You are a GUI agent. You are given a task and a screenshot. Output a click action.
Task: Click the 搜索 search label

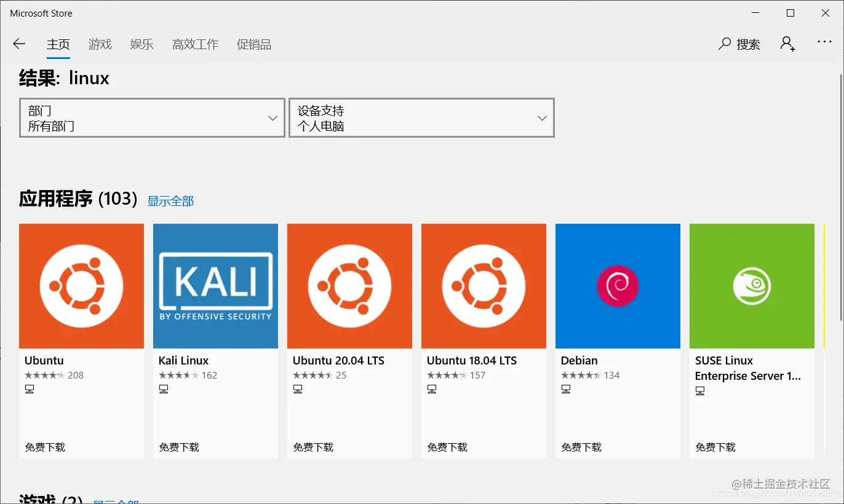[x=748, y=44]
